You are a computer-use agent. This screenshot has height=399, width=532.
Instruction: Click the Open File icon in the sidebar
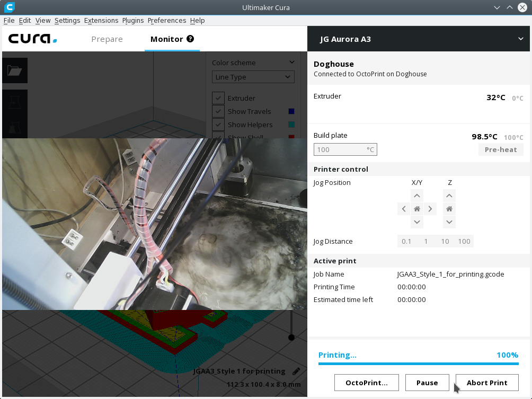[x=14, y=70]
